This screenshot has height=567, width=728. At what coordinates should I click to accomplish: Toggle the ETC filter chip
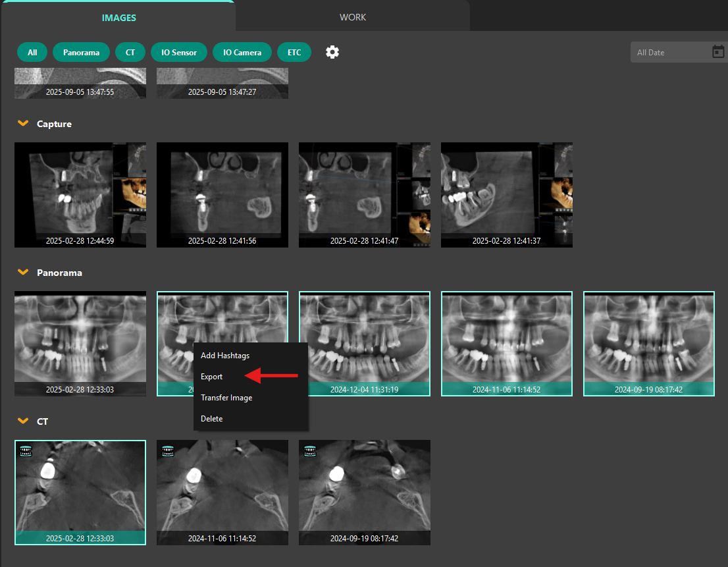[294, 53]
